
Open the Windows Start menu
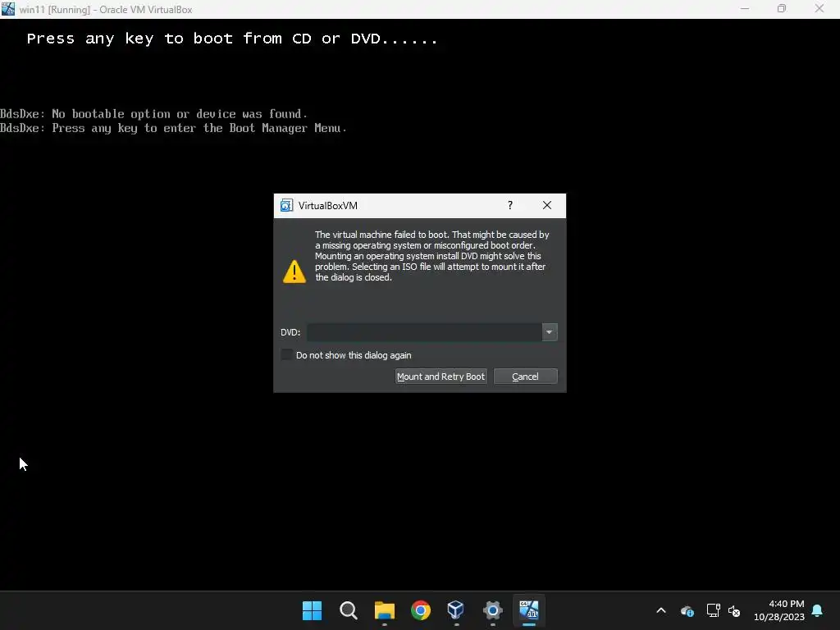click(x=312, y=610)
